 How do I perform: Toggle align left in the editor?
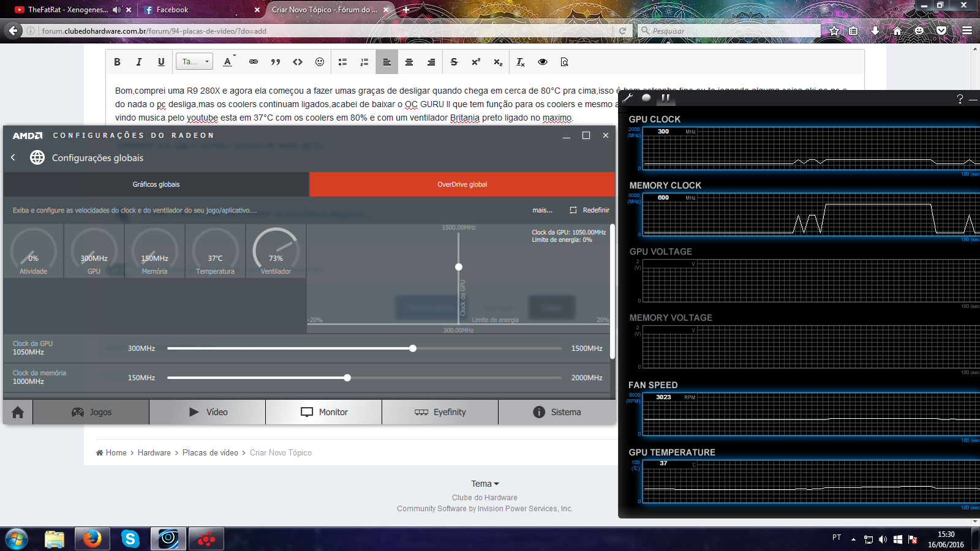(387, 62)
